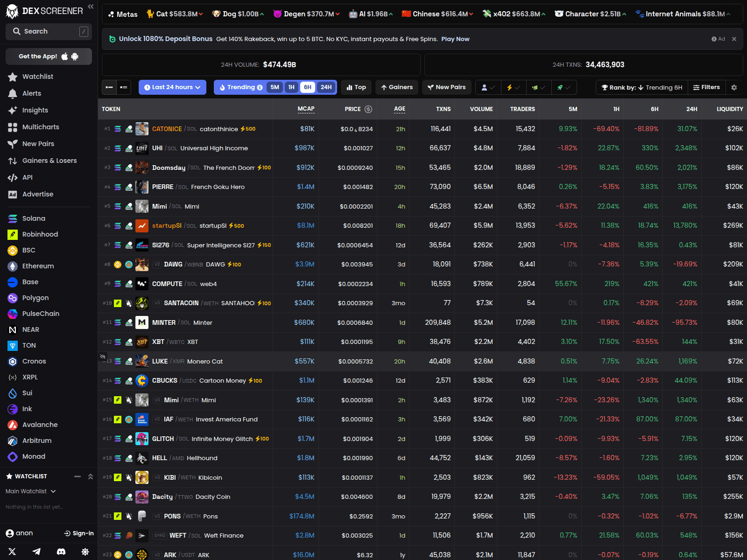The image size is (747, 560).
Task: Open the Filters panel
Action: pyautogui.click(x=706, y=87)
